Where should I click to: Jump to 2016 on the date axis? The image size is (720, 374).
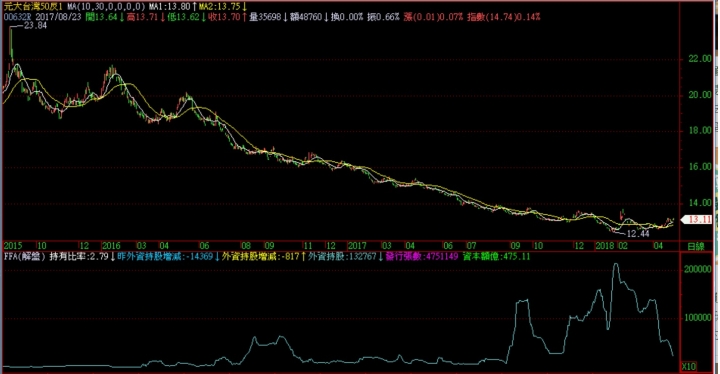(111, 246)
